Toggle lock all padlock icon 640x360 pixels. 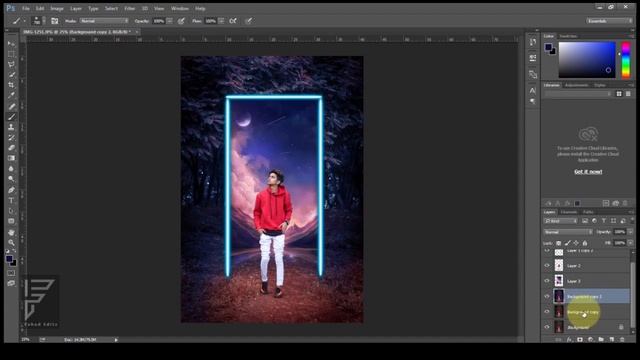click(585, 243)
